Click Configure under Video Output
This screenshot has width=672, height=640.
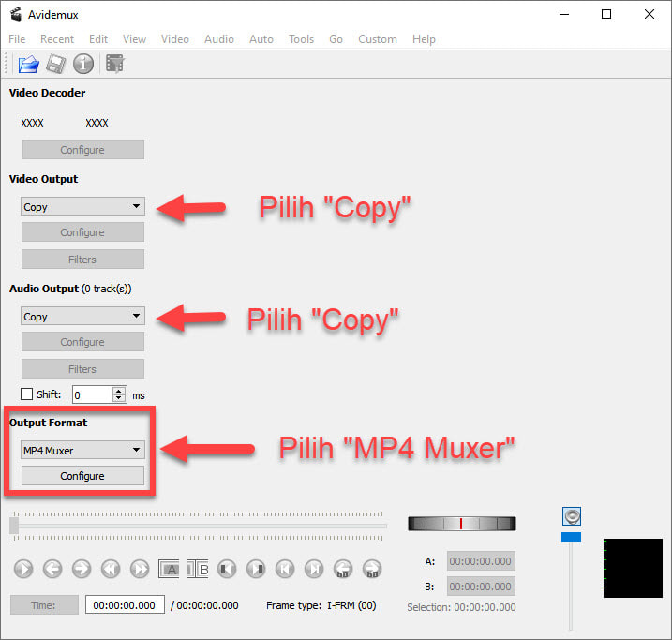tap(82, 232)
